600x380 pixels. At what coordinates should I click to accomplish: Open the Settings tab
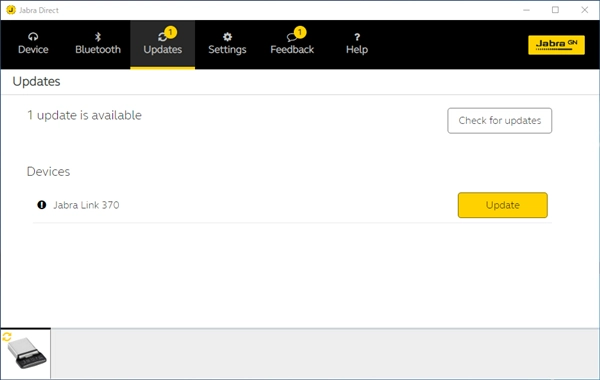point(227,44)
